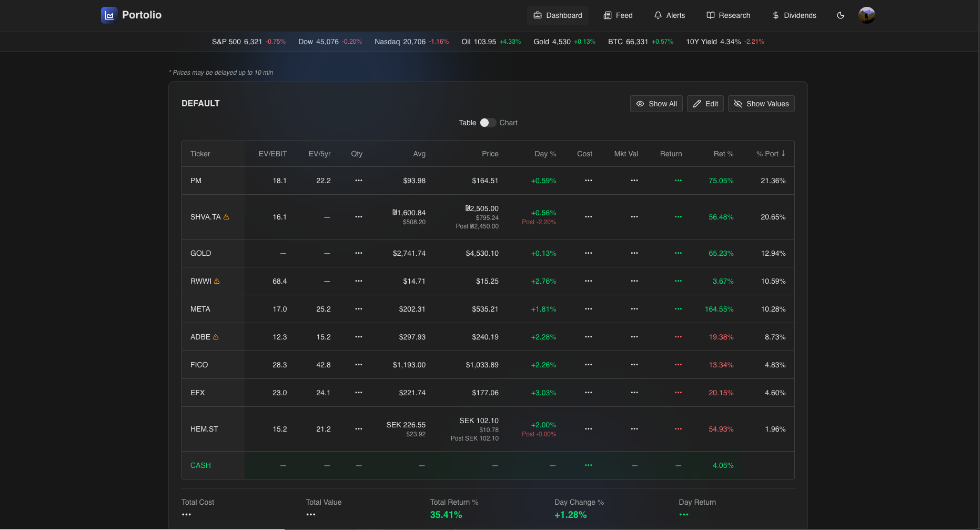
Task: Click the HEM.ST ticker
Action: tap(204, 429)
